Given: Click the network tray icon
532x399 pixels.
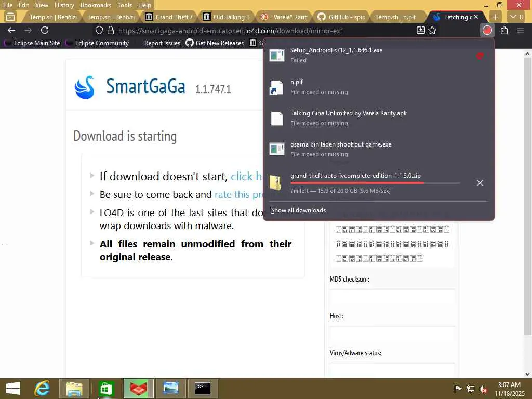Looking at the screenshot, I should coord(471,389).
